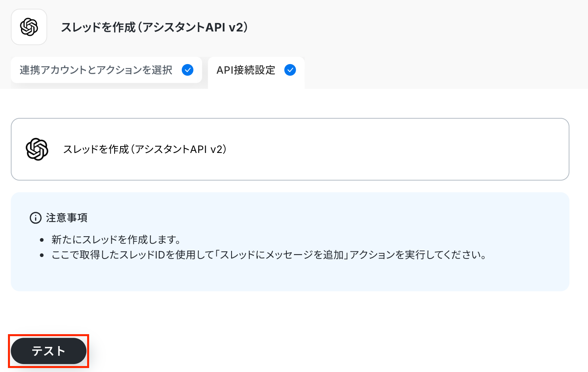
Task: Click the header title スレッドを作成（アシスタントAPI v2）
Action: pos(154,27)
